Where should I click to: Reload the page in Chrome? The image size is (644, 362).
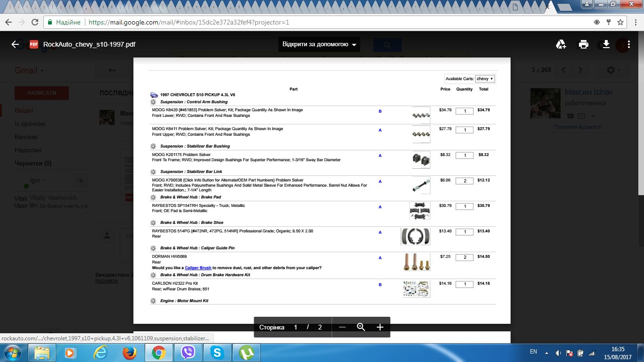click(x=35, y=22)
